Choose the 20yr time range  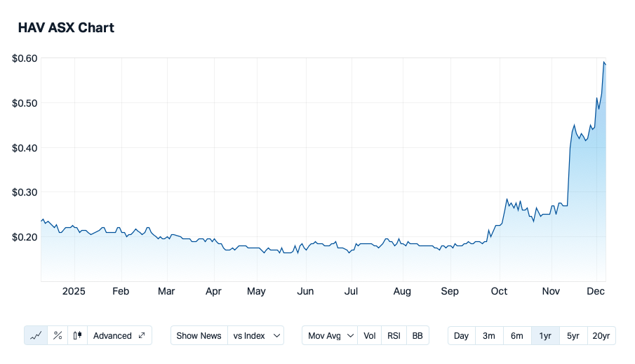click(x=601, y=335)
